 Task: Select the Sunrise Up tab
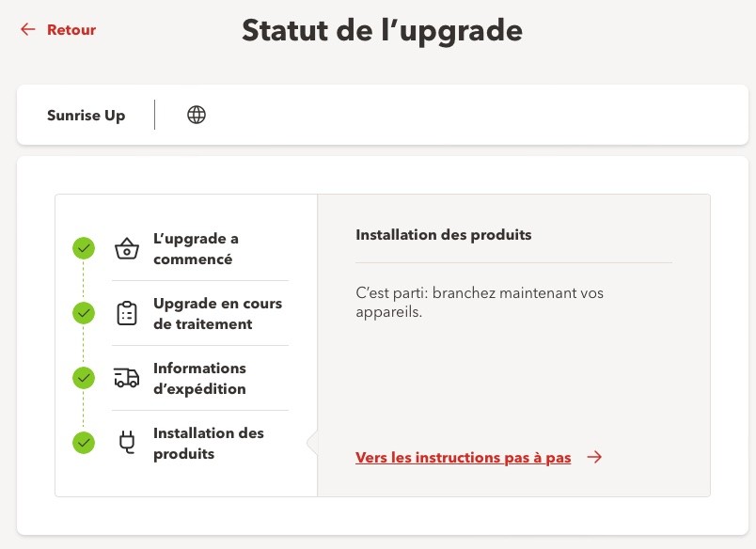86,116
